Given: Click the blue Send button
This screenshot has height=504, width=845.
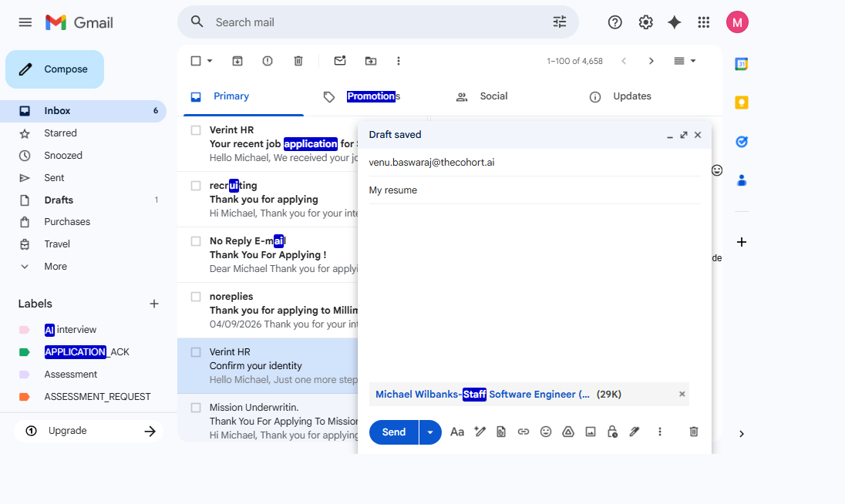Looking at the screenshot, I should click(394, 432).
